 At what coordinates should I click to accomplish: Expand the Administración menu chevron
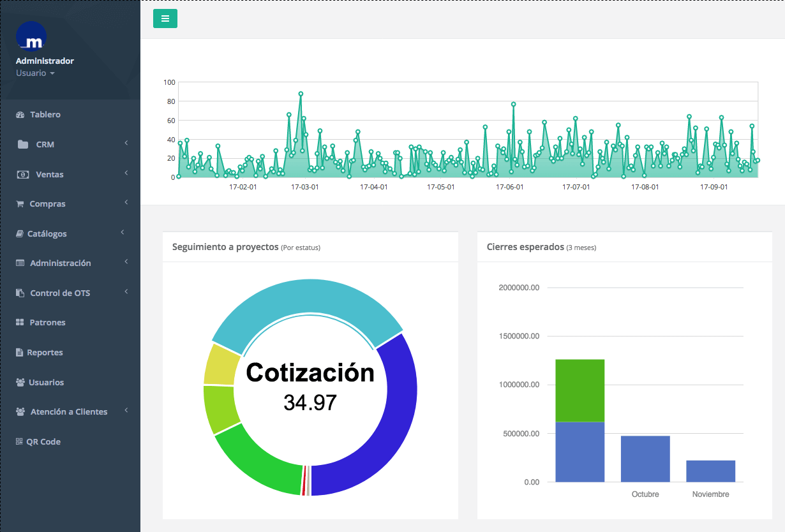point(126,262)
